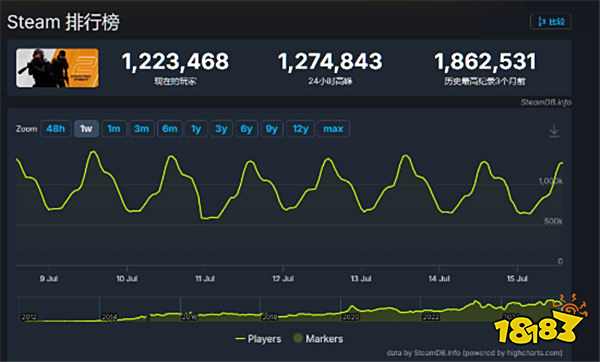Set chart zoom to 1w
The width and height of the screenshot is (600, 362).
coord(86,129)
